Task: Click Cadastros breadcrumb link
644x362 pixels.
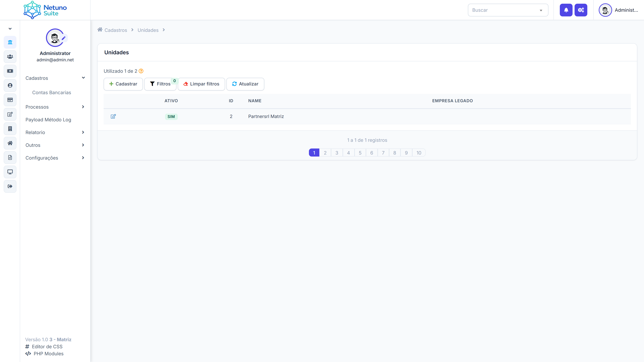Action: (x=116, y=30)
